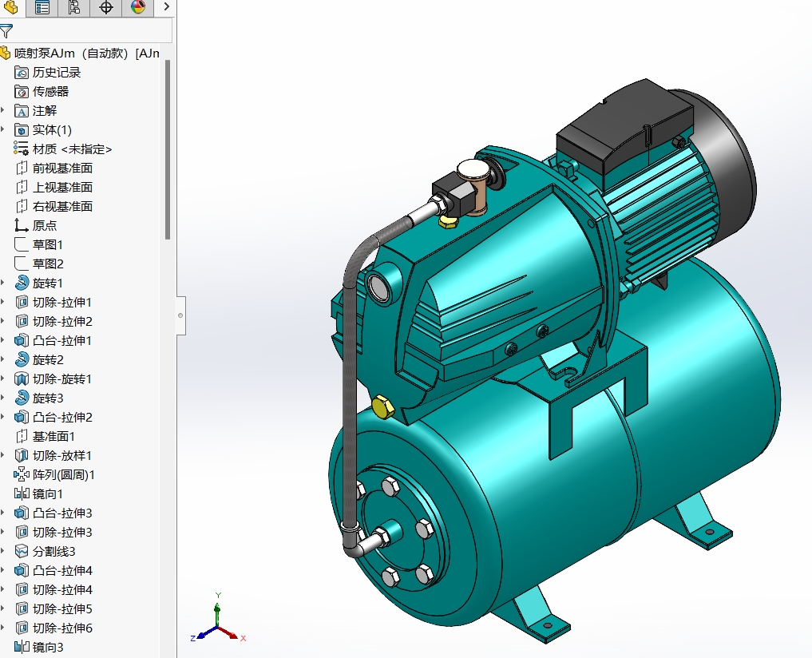
Task: Select the 切除-拉伸5 feature text
Action: tap(62, 608)
